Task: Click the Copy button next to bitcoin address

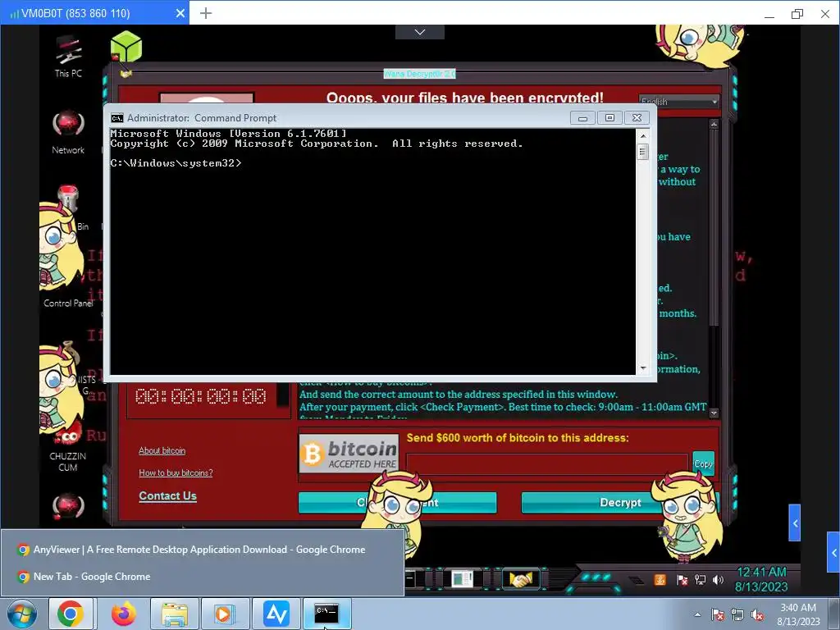Action: click(x=703, y=464)
